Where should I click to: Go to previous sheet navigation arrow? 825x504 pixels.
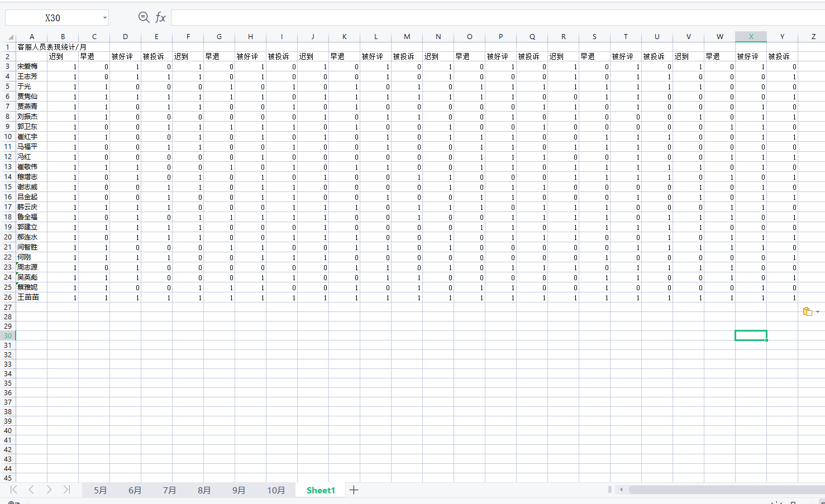click(x=31, y=489)
